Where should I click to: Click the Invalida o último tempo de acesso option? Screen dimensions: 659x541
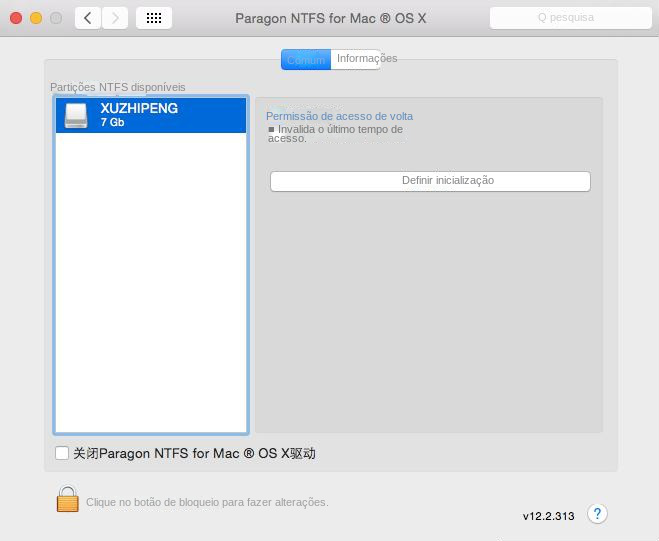coord(335,133)
